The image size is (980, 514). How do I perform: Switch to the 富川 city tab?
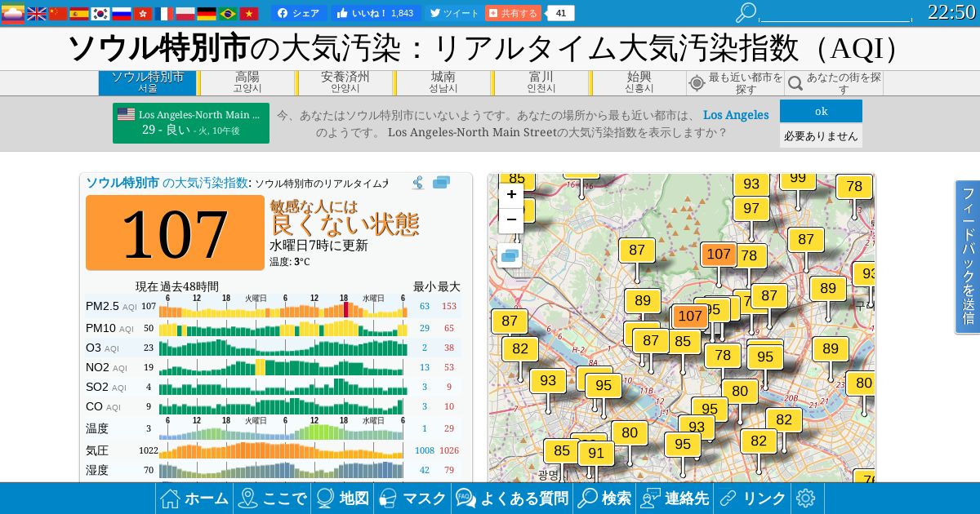tap(541, 82)
